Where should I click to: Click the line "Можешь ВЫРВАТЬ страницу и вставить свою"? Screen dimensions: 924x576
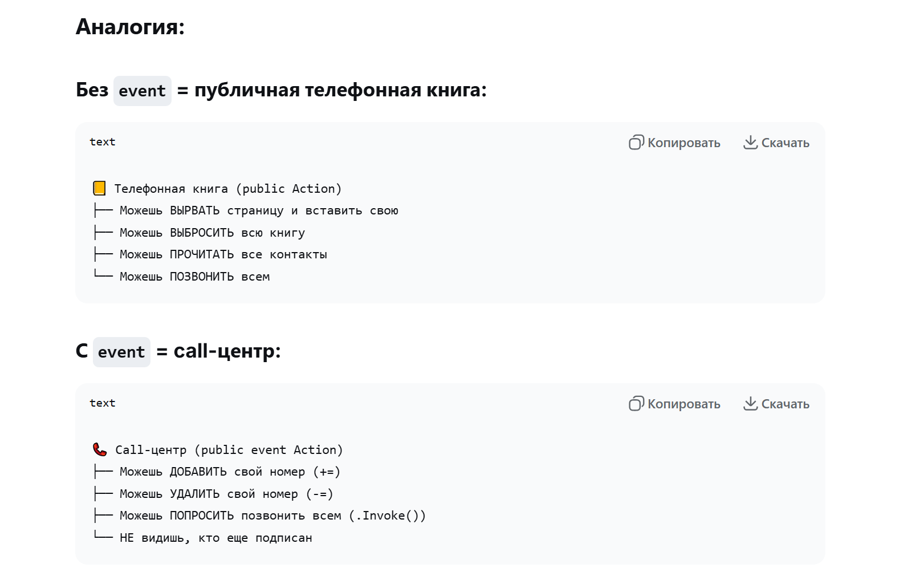pyautogui.click(x=259, y=210)
